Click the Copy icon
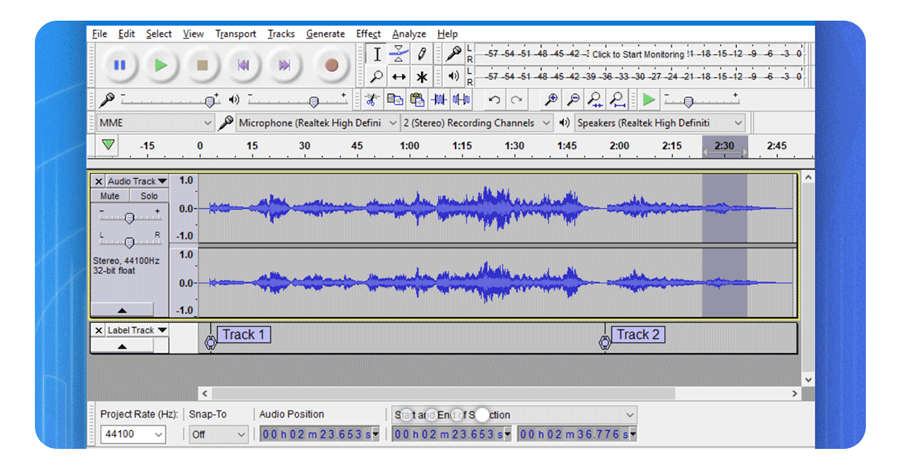Viewport: 900px width, 471px height. (395, 100)
